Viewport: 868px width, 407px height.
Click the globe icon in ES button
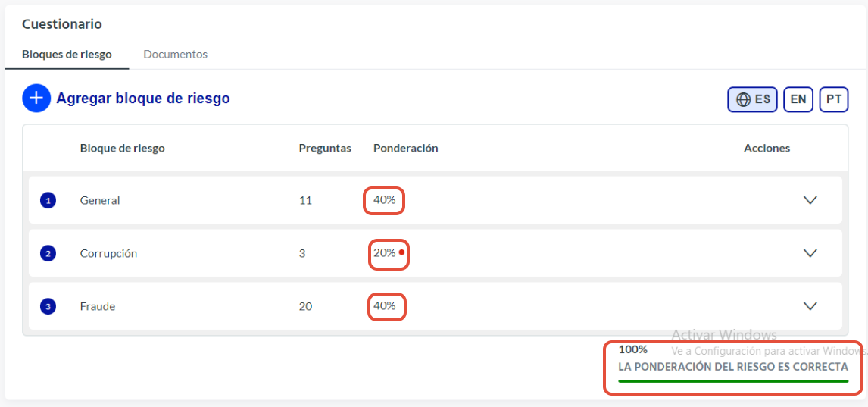744,100
